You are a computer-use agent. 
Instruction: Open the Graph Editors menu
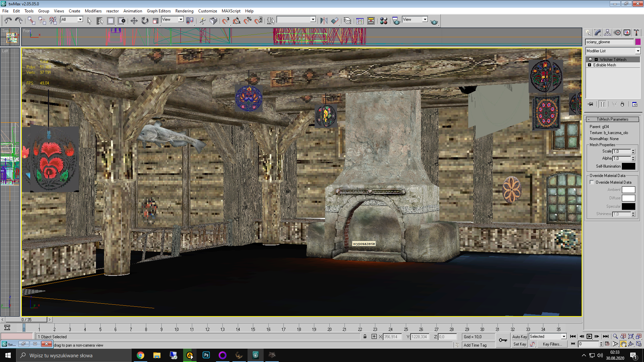(x=159, y=11)
